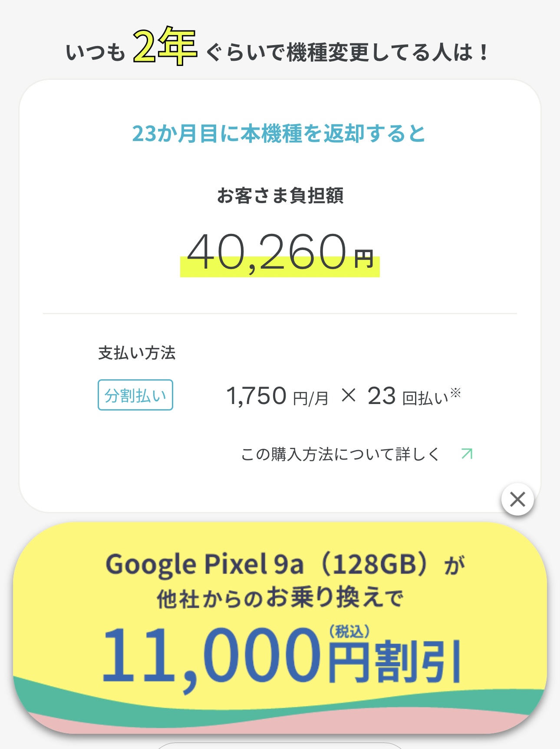Click the 他社からのお乗り換えで banner text
This screenshot has height=749, width=560.
point(280,598)
